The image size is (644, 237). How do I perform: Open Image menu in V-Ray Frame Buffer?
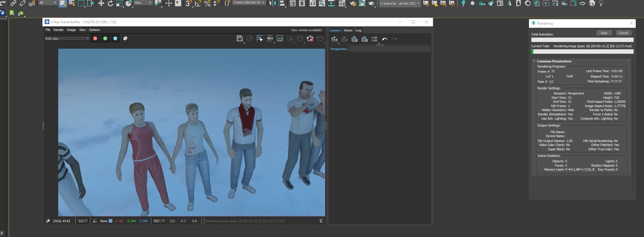point(71,30)
